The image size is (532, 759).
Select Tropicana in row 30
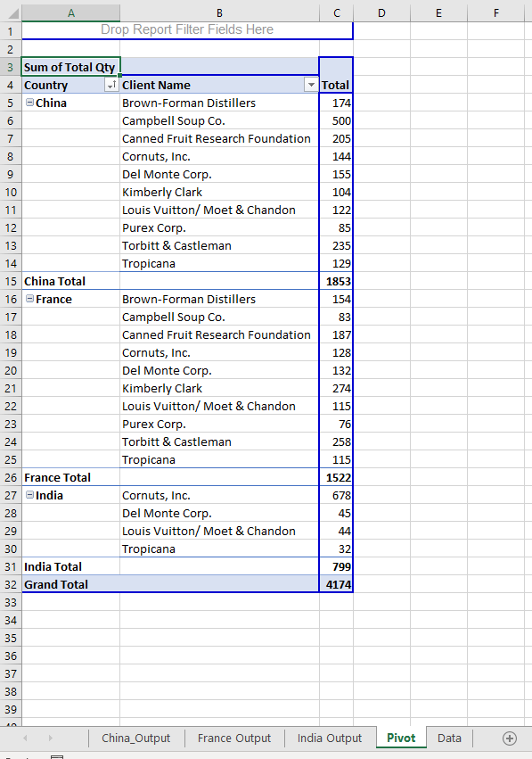point(219,549)
